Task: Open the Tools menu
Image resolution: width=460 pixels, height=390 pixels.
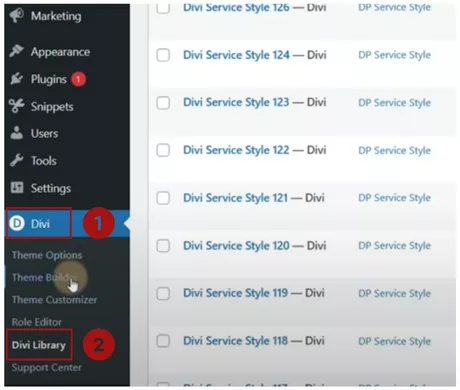Action: (44, 161)
